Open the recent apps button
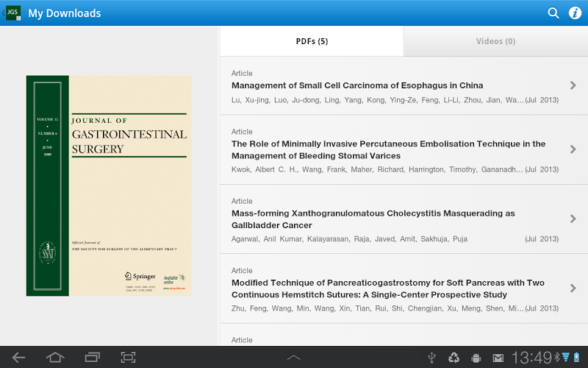The image size is (588, 368). pos(93,357)
